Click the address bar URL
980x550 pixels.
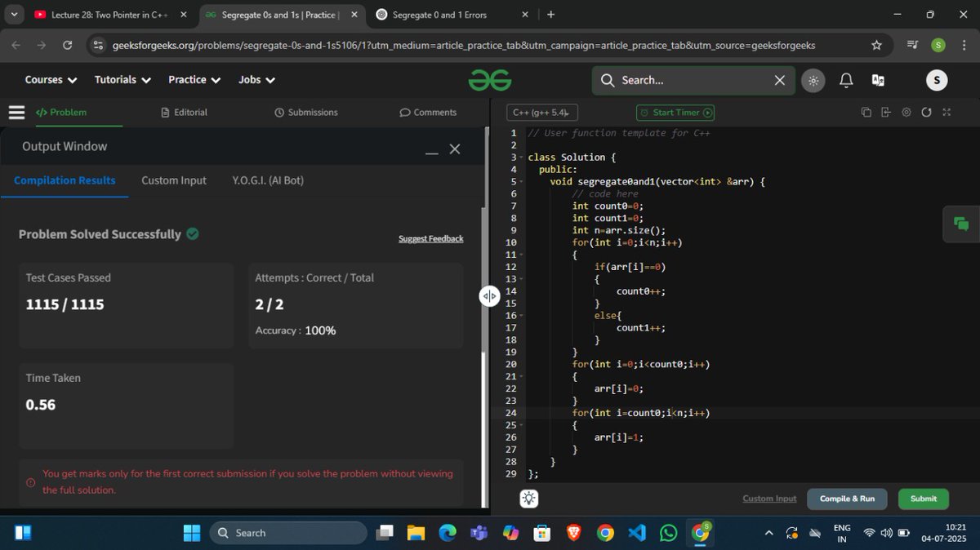pyautogui.click(x=464, y=46)
